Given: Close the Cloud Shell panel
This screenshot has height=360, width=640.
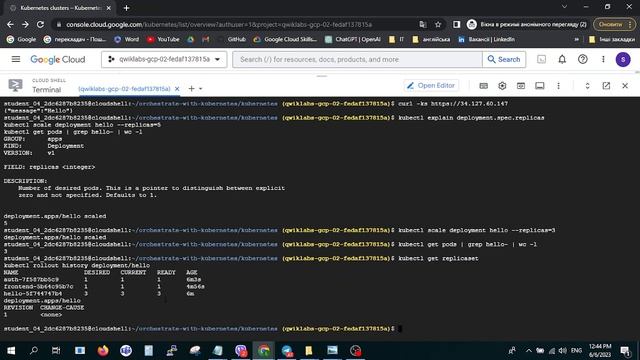Looking at the screenshot, I should pyautogui.click(x=625, y=86).
